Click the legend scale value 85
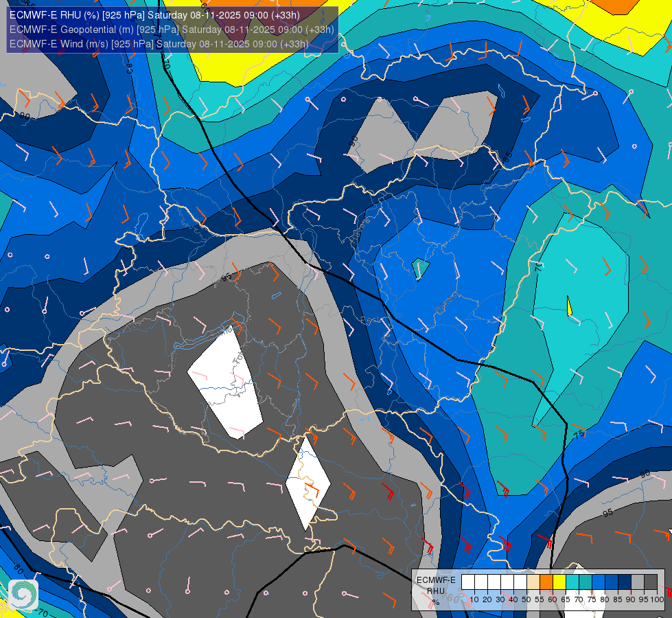Viewport: 672px width, 618px height. (x=618, y=599)
